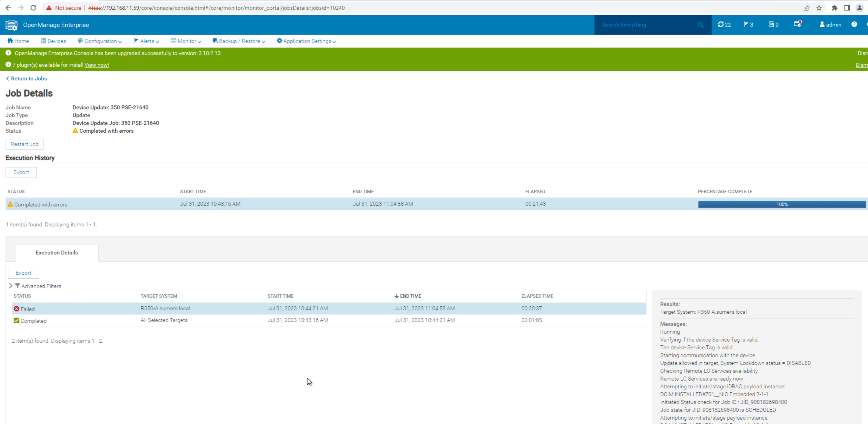The width and height of the screenshot is (868, 424).
Task: Sort execution history by ELAPSED column
Action: 535,191
